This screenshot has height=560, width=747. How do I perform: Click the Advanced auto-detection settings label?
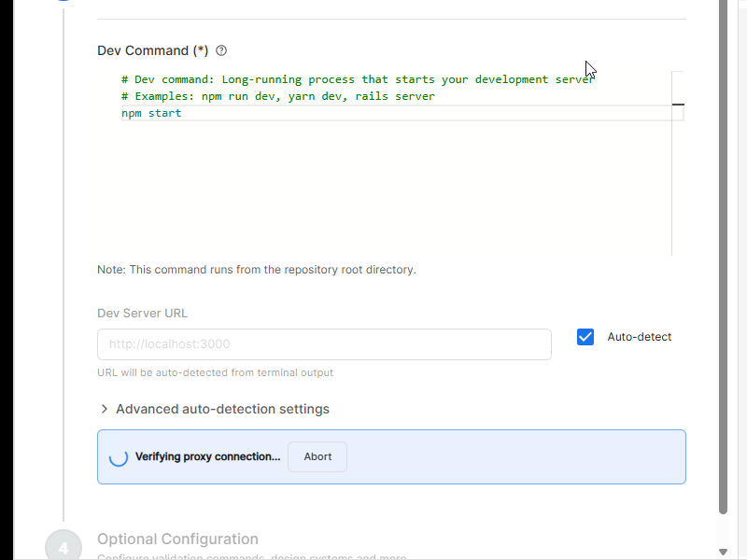[x=222, y=409]
